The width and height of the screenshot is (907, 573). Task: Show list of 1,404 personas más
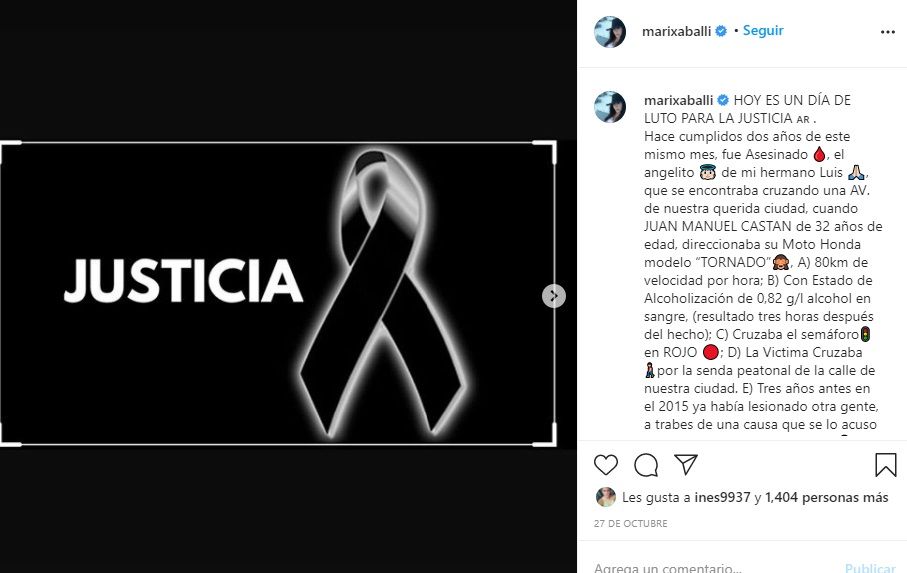pyautogui.click(x=827, y=497)
